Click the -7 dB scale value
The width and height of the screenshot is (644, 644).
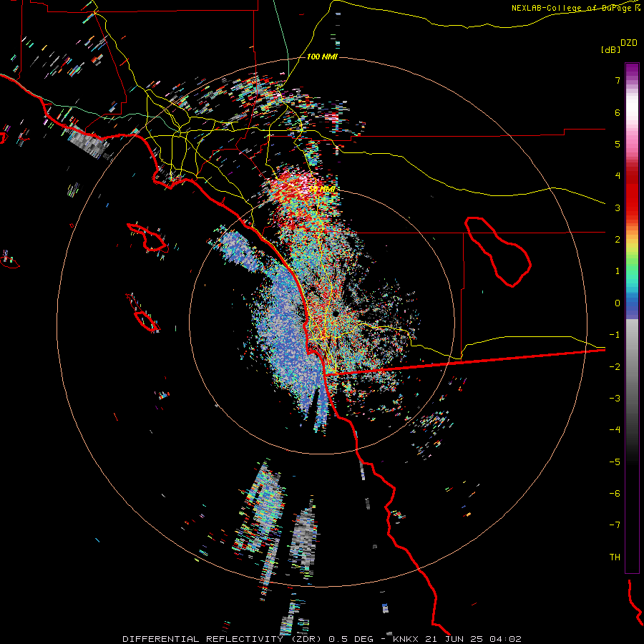pyautogui.click(x=615, y=525)
